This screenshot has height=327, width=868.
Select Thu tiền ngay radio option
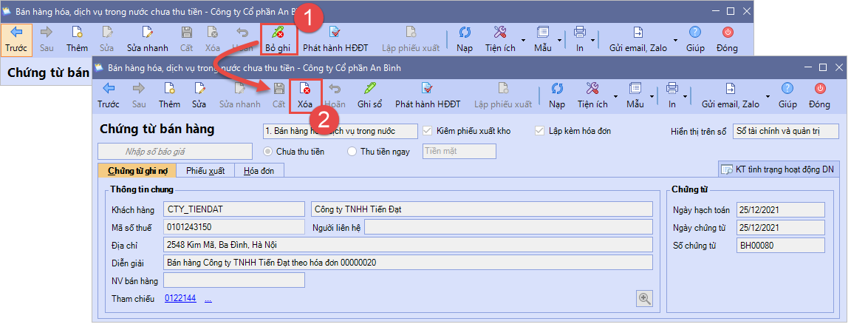(x=352, y=152)
